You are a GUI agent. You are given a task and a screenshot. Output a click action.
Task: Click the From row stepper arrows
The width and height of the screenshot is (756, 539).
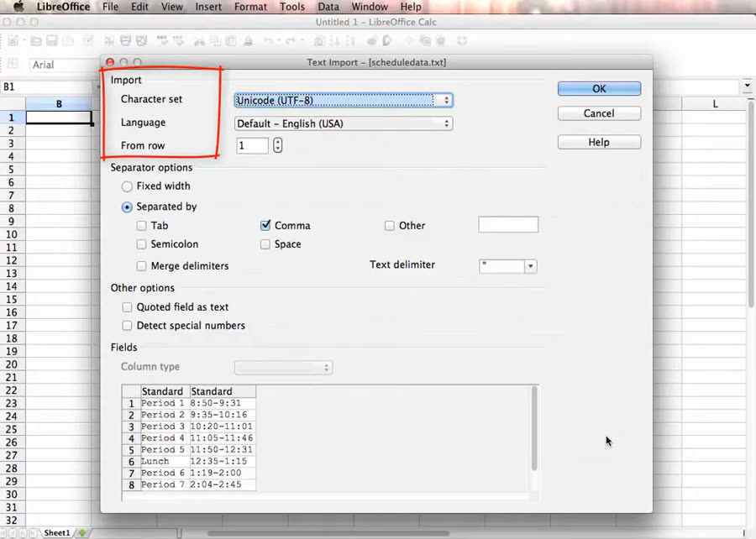click(278, 145)
